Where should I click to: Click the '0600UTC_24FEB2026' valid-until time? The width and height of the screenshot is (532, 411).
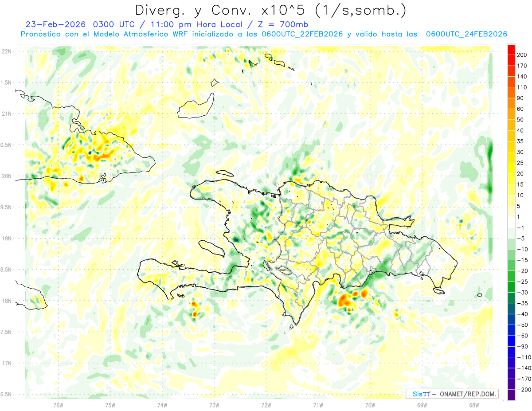pyautogui.click(x=466, y=34)
